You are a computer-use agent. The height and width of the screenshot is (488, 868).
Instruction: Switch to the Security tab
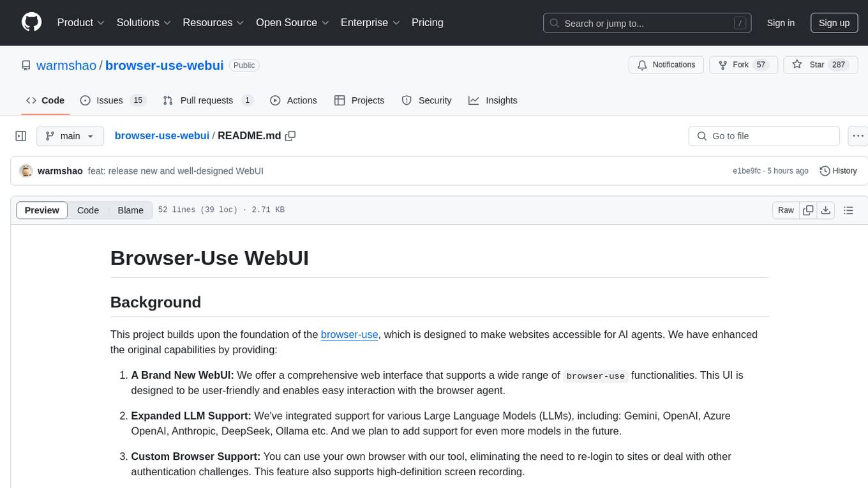pos(426,100)
